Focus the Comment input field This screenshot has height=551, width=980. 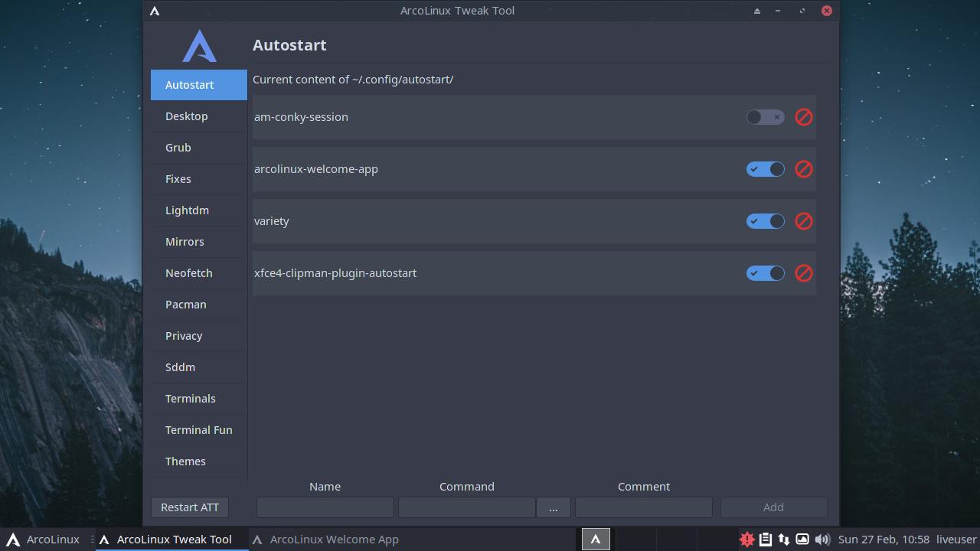[x=644, y=507]
